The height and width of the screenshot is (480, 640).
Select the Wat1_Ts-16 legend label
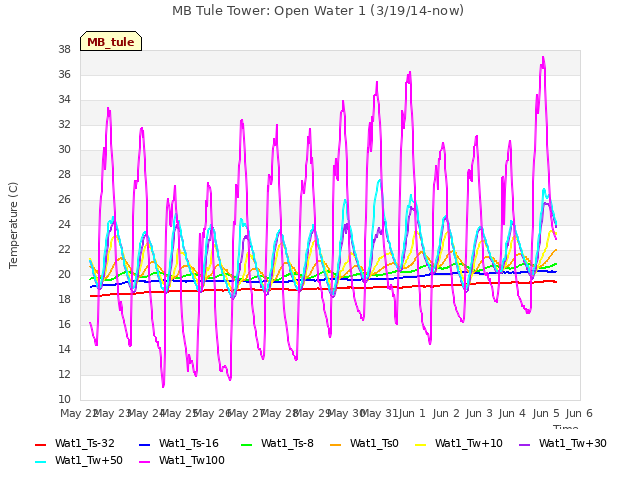point(189,444)
